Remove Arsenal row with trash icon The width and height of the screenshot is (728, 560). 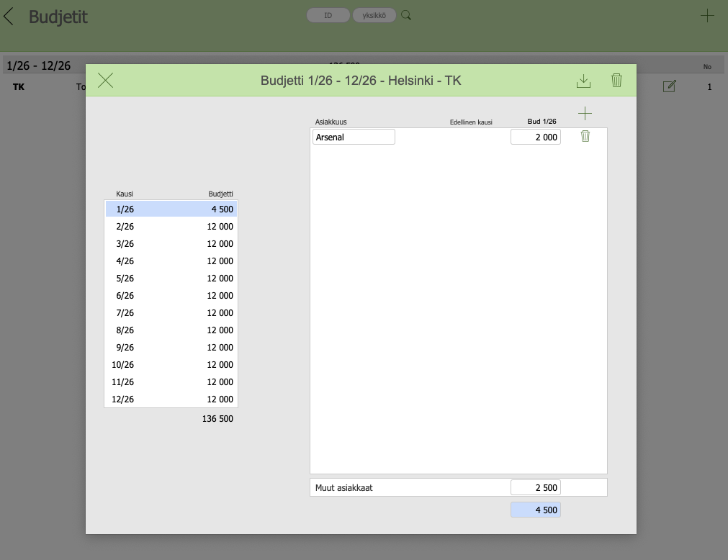[x=585, y=136]
